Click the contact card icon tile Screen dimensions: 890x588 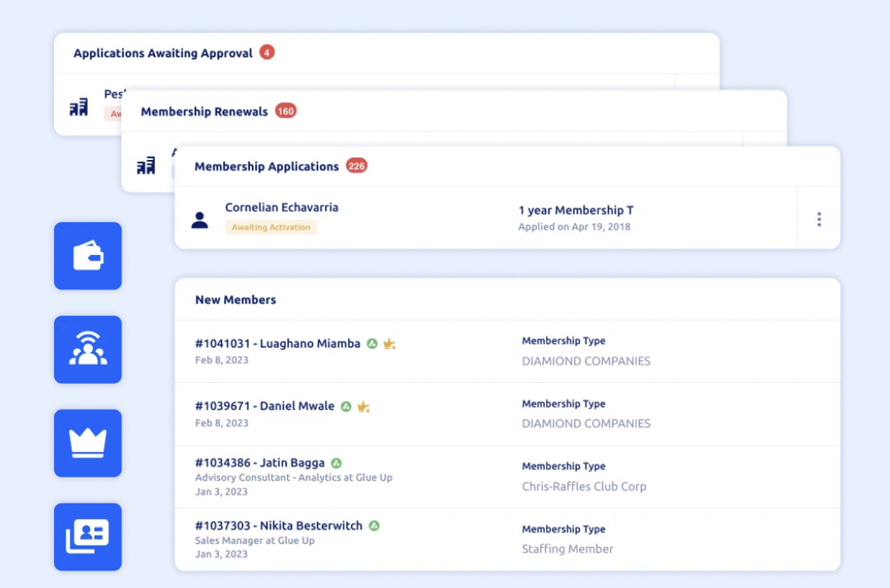88,536
